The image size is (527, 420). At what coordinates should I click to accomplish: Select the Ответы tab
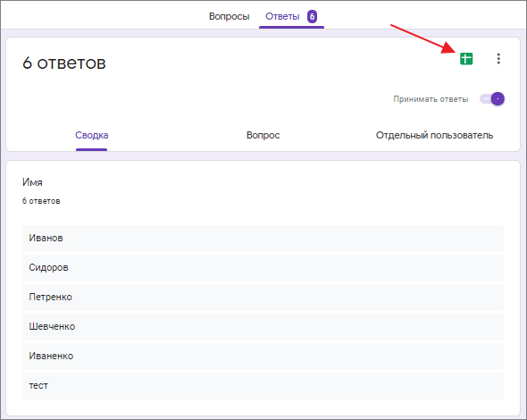[282, 16]
